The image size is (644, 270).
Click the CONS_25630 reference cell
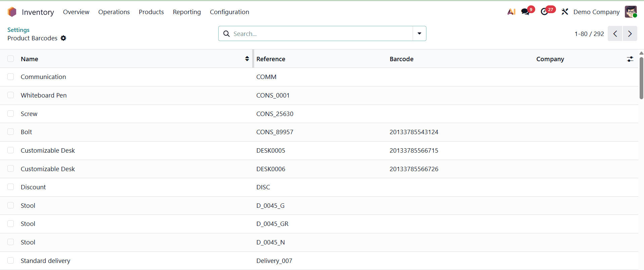pyautogui.click(x=275, y=114)
